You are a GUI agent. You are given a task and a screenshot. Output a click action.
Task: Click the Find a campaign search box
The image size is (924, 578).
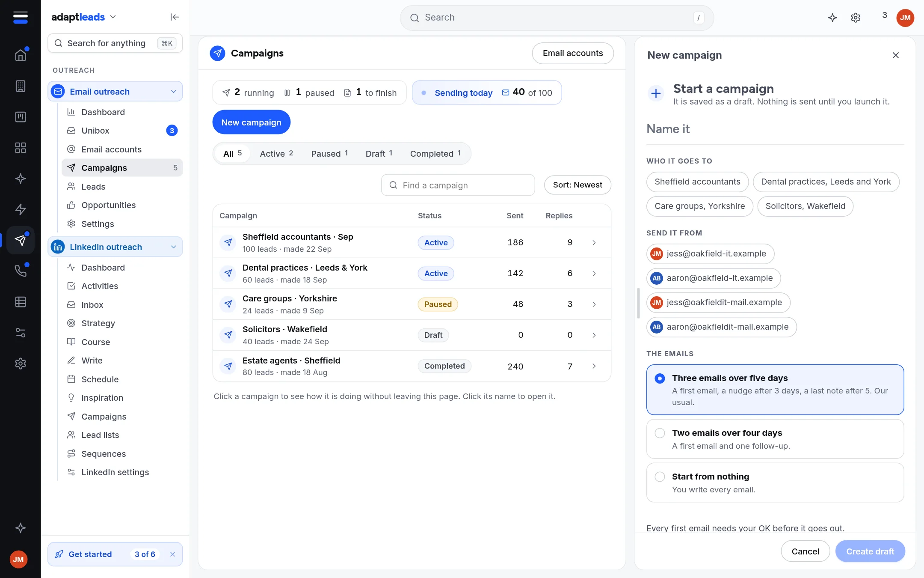(x=458, y=185)
